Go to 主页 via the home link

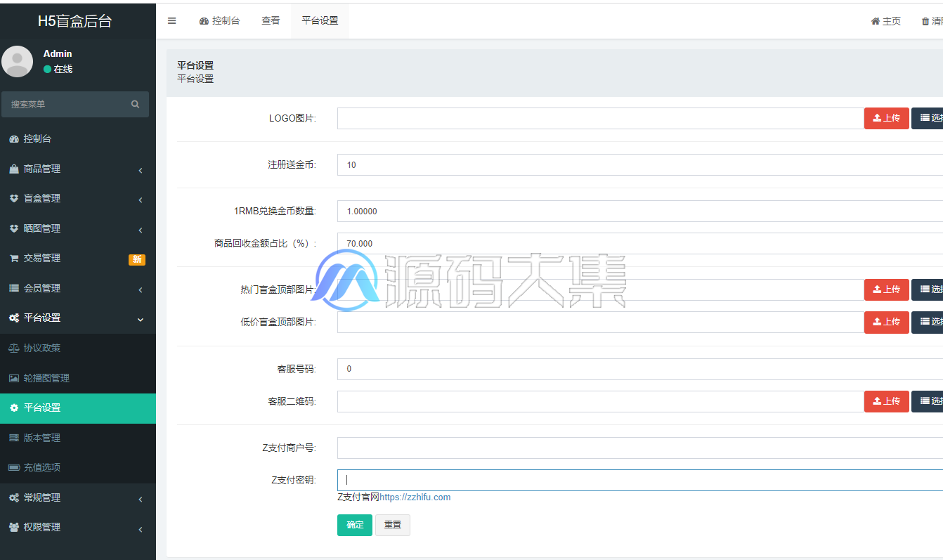(x=886, y=21)
